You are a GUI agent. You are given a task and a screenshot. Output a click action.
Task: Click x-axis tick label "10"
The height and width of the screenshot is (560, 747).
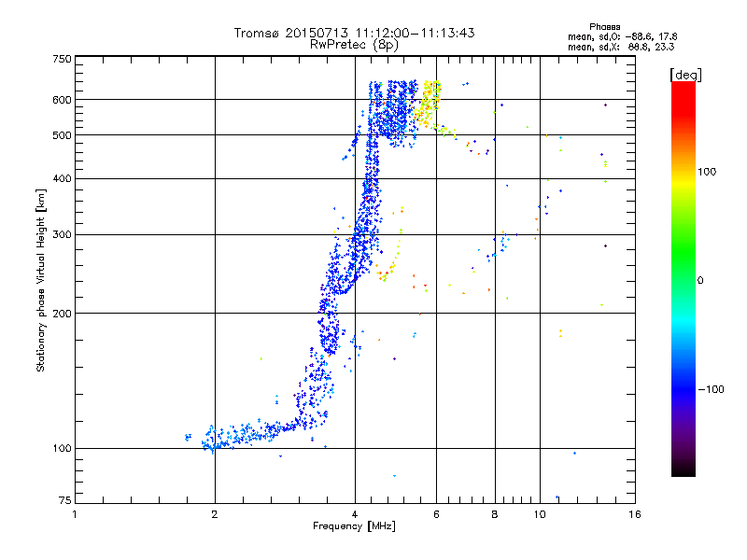(x=540, y=514)
